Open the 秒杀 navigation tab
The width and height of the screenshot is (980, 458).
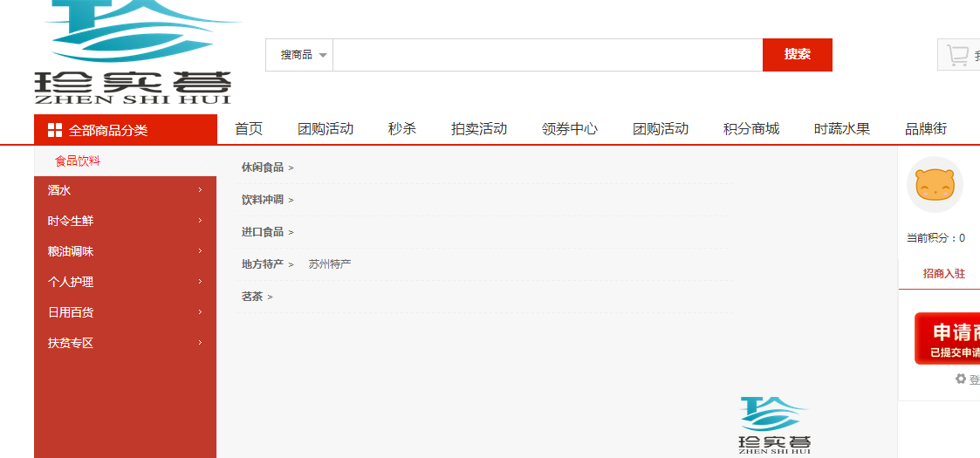pos(402,129)
